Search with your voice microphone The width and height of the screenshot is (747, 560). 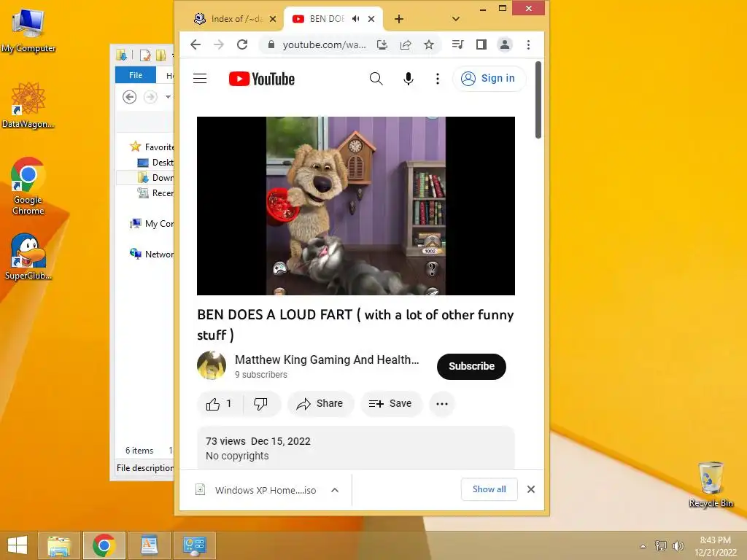click(409, 79)
